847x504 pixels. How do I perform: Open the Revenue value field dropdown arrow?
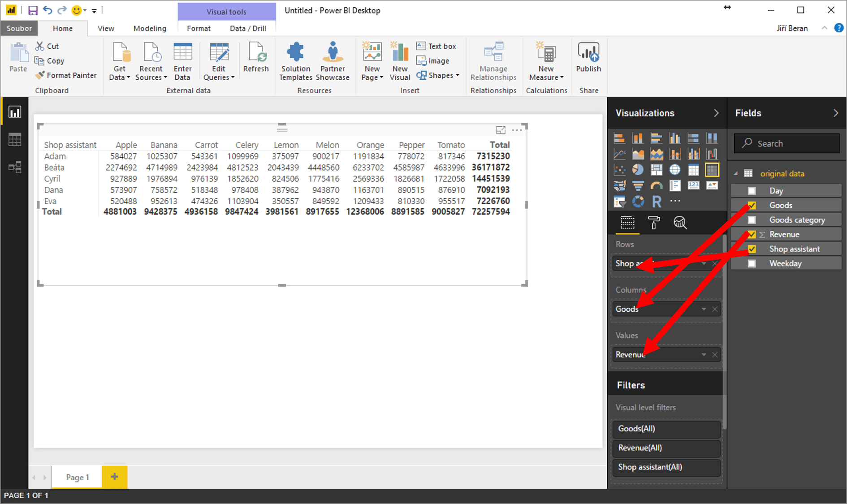(704, 355)
